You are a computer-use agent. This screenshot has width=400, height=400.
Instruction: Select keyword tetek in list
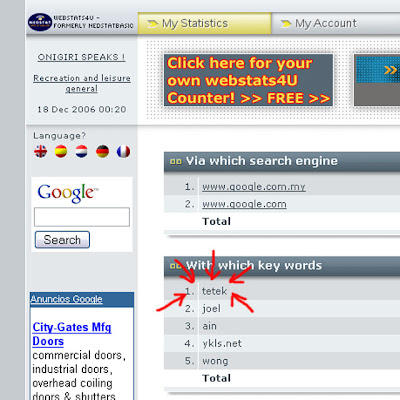click(214, 291)
